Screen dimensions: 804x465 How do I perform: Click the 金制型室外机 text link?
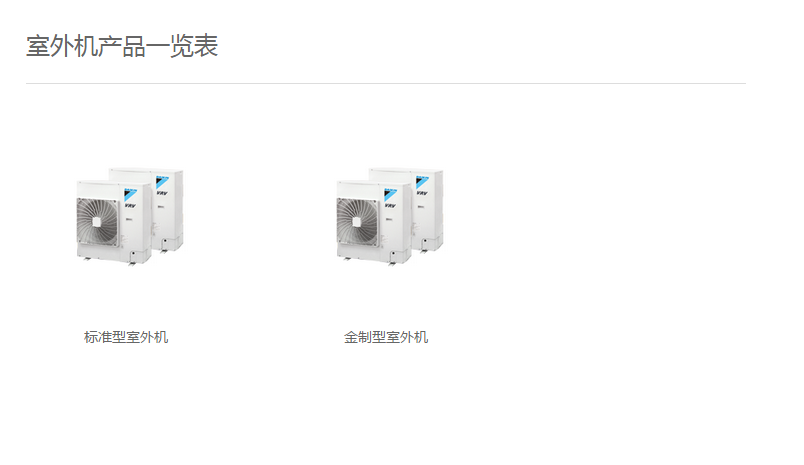tap(386, 337)
